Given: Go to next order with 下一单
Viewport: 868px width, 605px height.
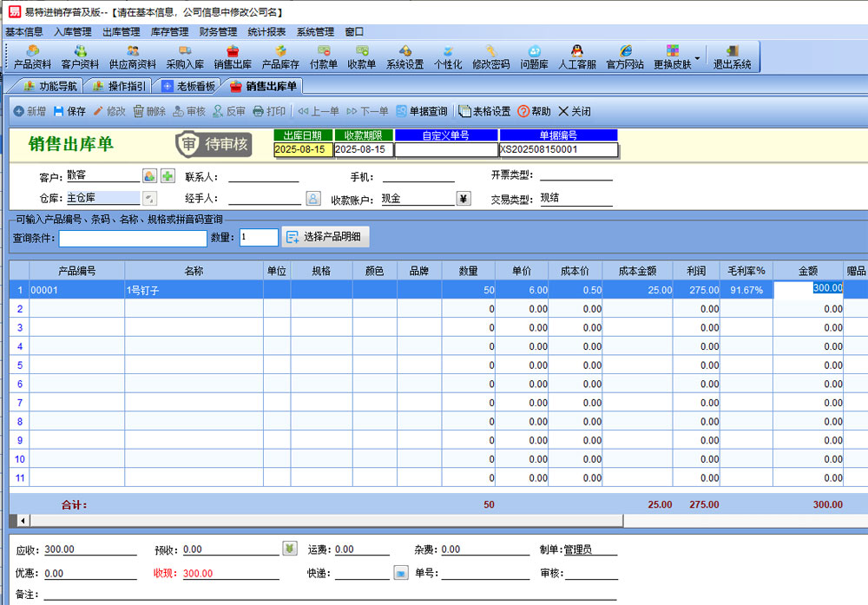Looking at the screenshot, I should click(367, 111).
